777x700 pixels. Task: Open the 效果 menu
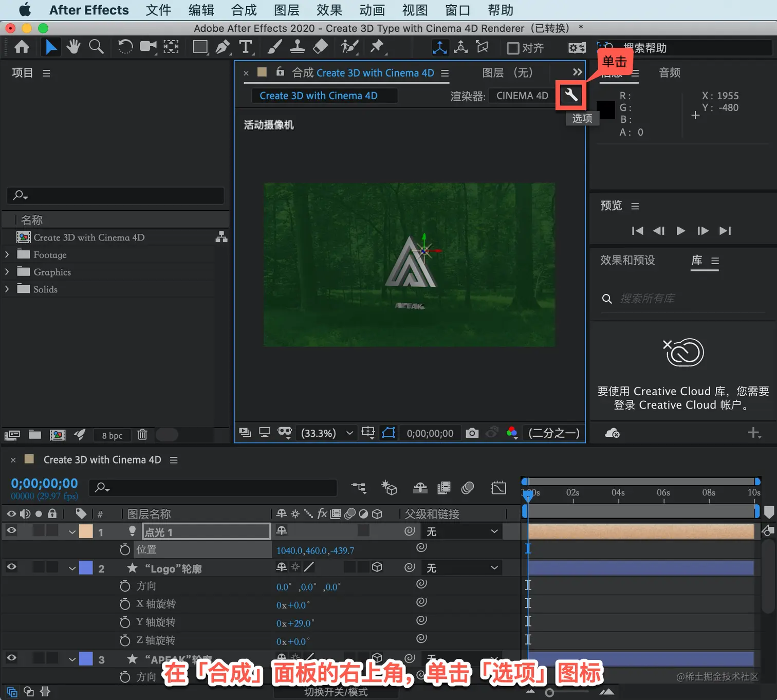(329, 10)
